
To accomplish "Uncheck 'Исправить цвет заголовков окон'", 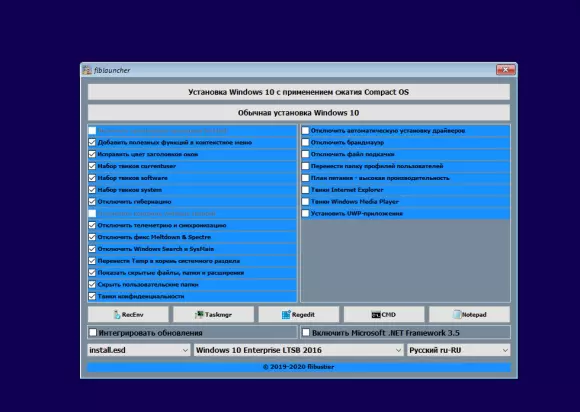I will click(x=92, y=154).
